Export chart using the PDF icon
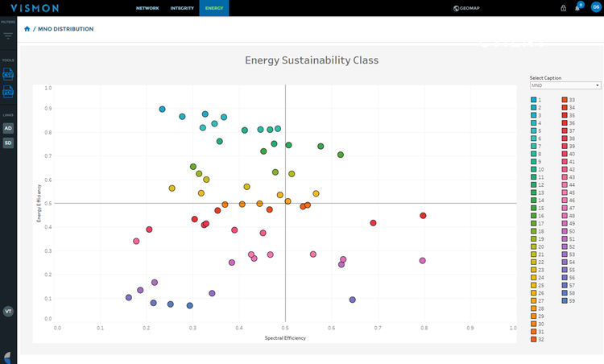 (8, 92)
